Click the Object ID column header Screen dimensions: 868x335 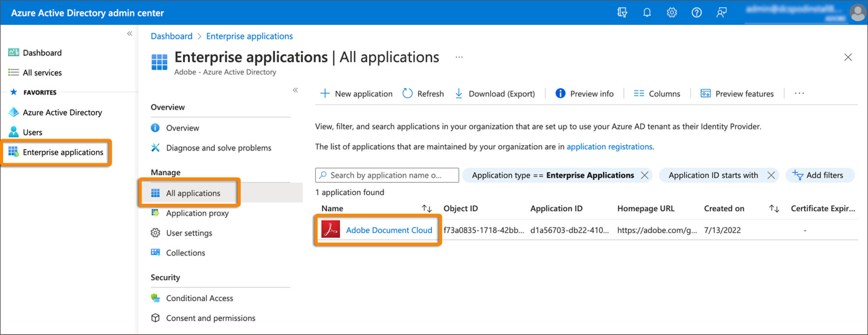tap(460, 208)
